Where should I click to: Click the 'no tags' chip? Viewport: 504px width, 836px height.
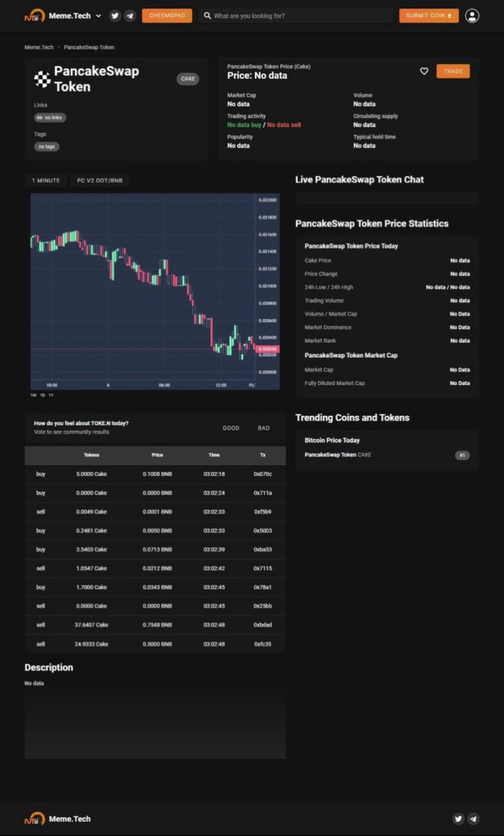(47, 146)
